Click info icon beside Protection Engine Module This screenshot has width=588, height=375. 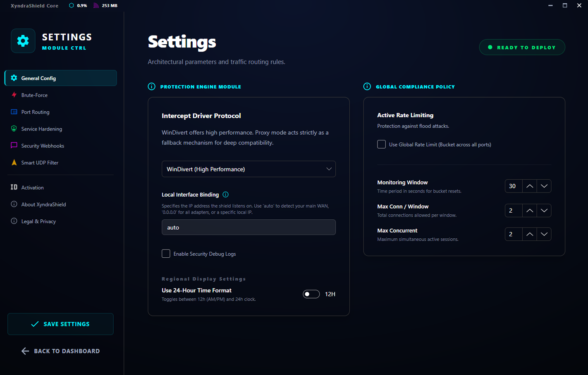point(152,86)
